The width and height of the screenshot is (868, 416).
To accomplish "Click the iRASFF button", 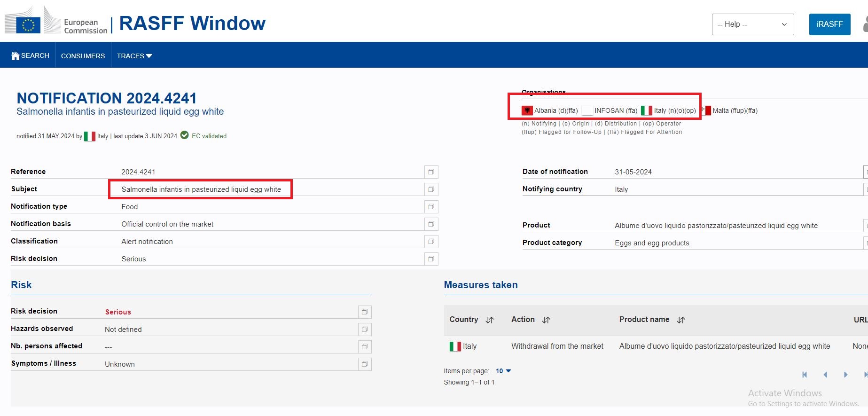I will tap(829, 24).
